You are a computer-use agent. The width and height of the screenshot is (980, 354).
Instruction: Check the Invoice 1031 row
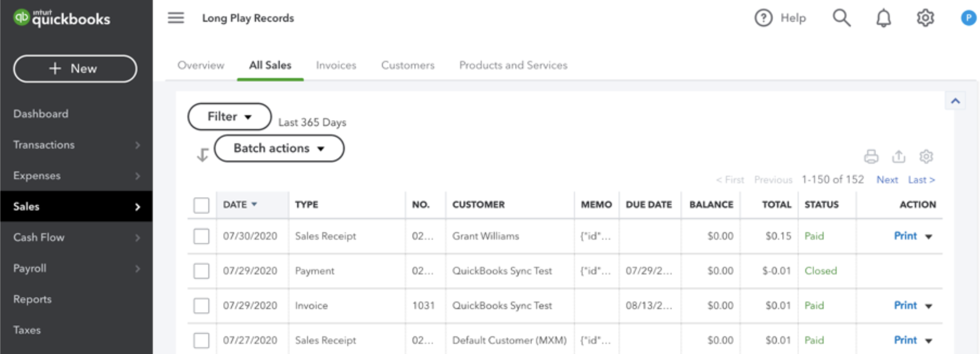pyautogui.click(x=201, y=306)
